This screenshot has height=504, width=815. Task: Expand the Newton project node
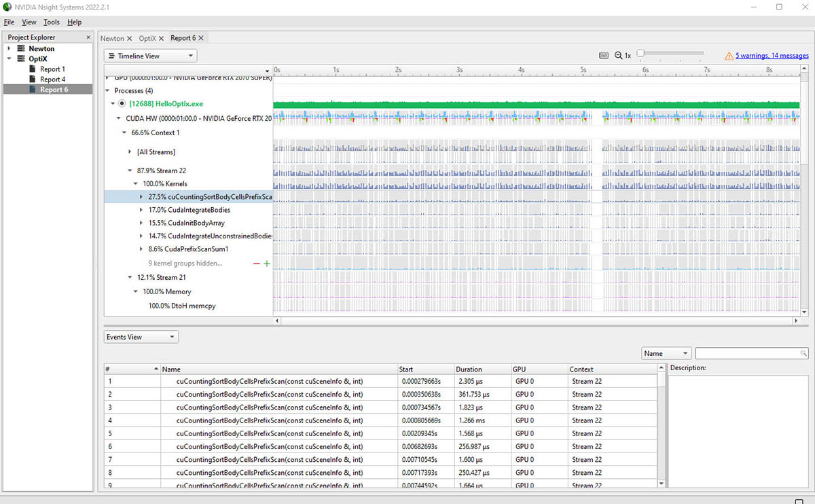(9, 49)
